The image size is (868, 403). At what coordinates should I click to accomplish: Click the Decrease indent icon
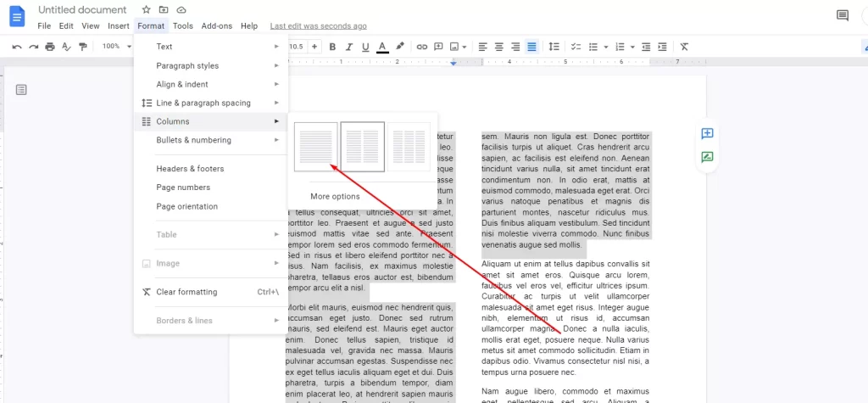pyautogui.click(x=645, y=47)
